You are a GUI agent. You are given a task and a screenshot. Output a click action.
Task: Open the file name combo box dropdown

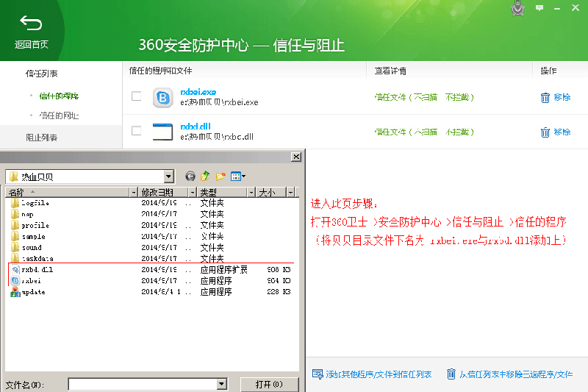pyautogui.click(x=221, y=384)
